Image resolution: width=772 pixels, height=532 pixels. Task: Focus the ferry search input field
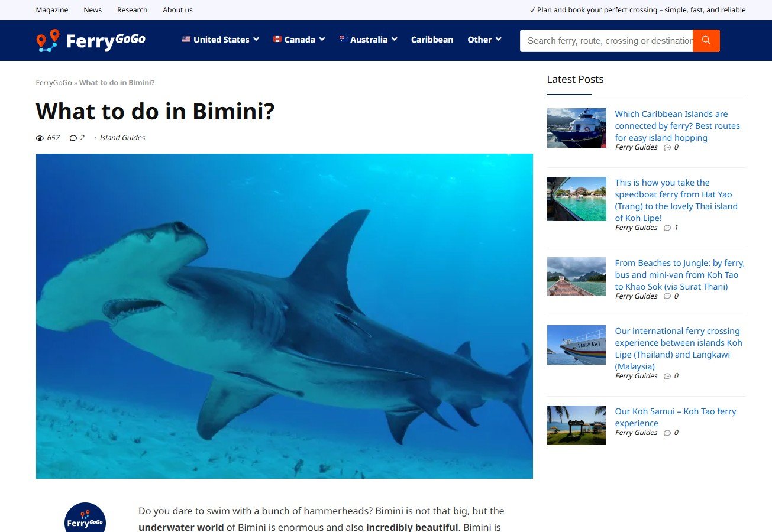coord(606,41)
